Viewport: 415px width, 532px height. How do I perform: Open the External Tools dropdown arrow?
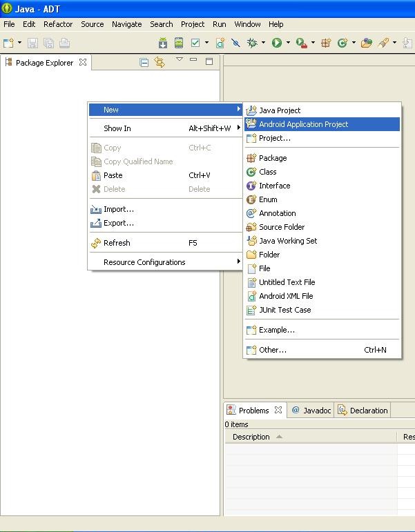coord(313,43)
